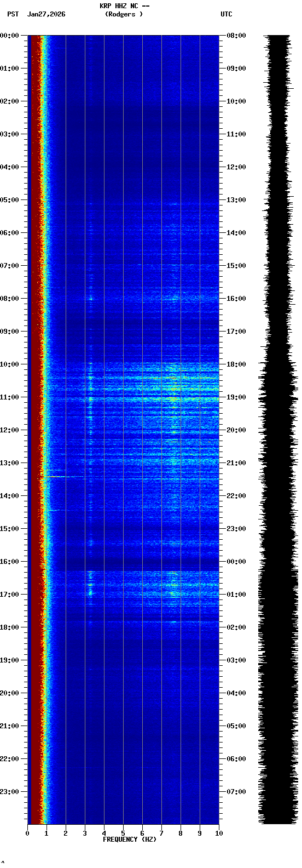The image size is (302, 868).
Task: Click the '07:00' UTC time label
Action: click(236, 792)
